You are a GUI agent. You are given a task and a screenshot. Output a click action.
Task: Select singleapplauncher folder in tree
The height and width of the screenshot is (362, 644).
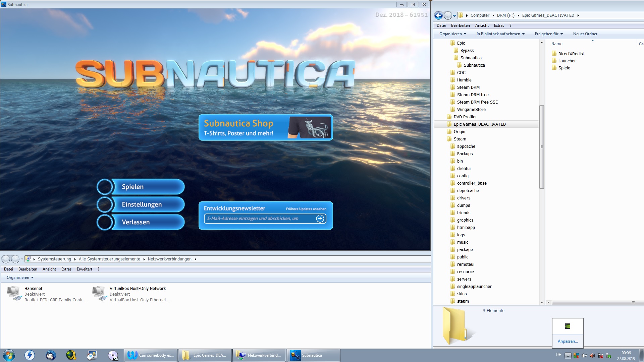coord(471,287)
